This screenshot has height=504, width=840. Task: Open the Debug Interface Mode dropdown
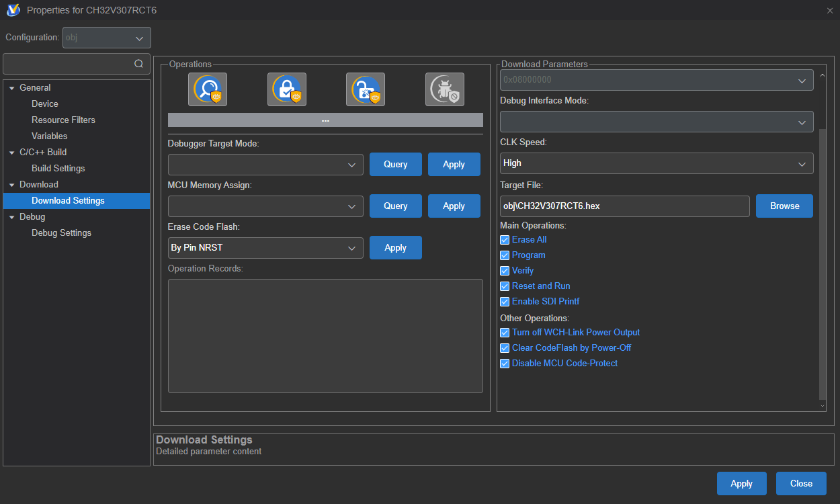tap(657, 122)
